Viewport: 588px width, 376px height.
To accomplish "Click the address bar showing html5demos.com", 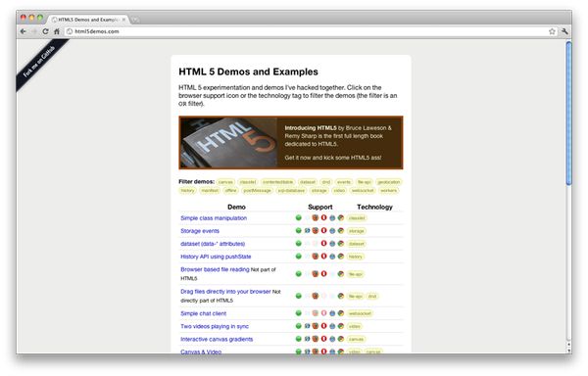I will point(307,31).
